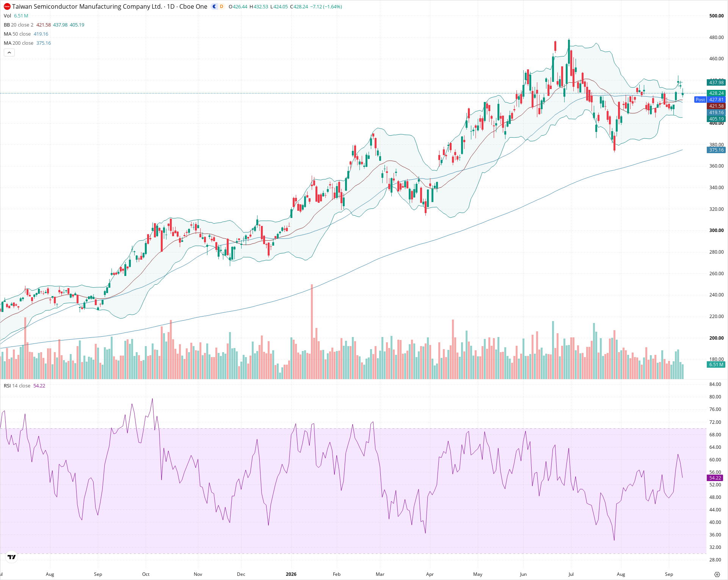The width and height of the screenshot is (728, 580).
Task: Click the 428.24 last price label
Action: pyautogui.click(x=716, y=93)
